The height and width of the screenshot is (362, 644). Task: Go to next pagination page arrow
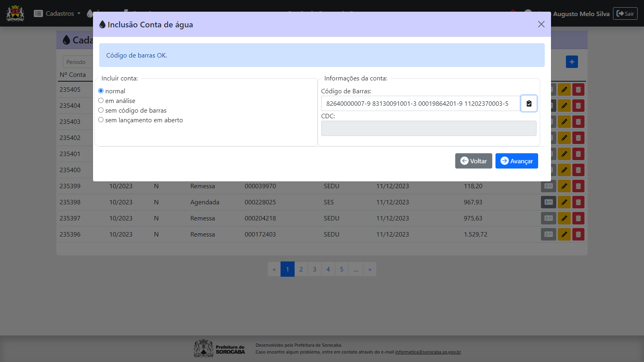[x=369, y=269]
